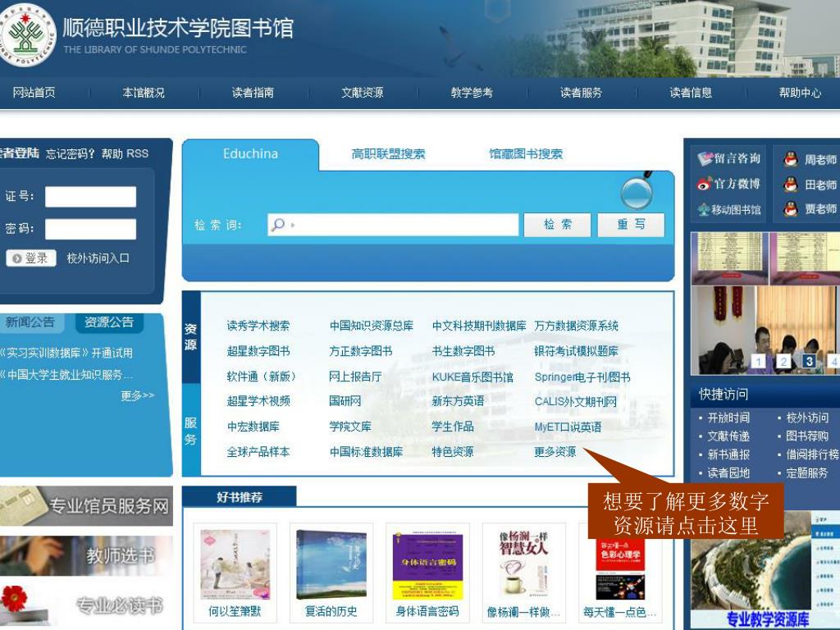Select the 资源公告 tab
Screen dimensions: 840x630
109,322
